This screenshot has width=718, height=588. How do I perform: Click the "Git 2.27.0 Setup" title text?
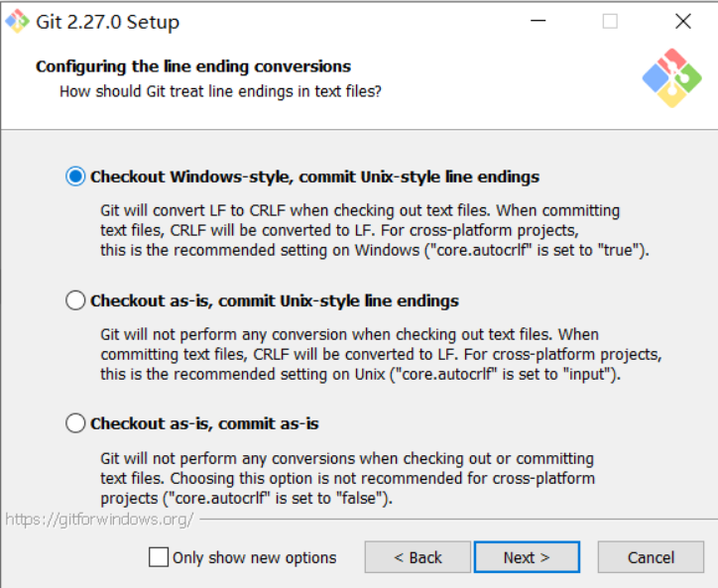point(108,21)
